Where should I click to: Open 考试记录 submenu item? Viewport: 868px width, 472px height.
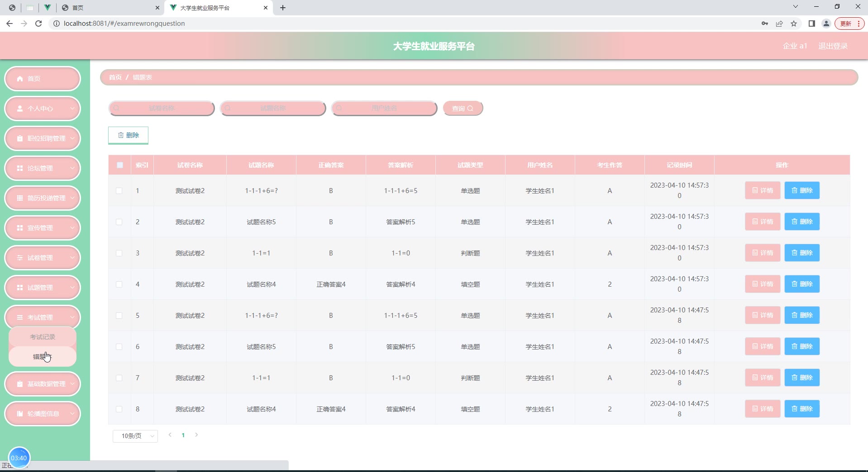click(x=43, y=337)
